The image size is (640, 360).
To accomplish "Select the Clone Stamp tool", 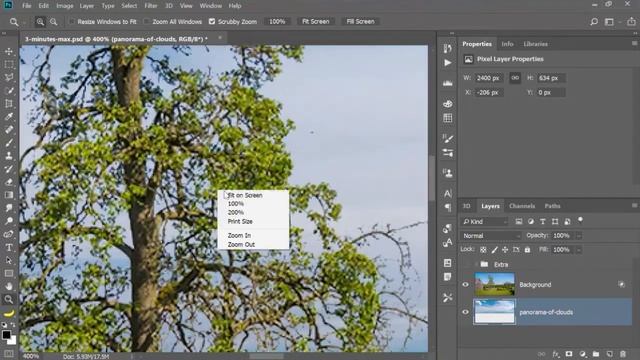I will (x=9, y=156).
